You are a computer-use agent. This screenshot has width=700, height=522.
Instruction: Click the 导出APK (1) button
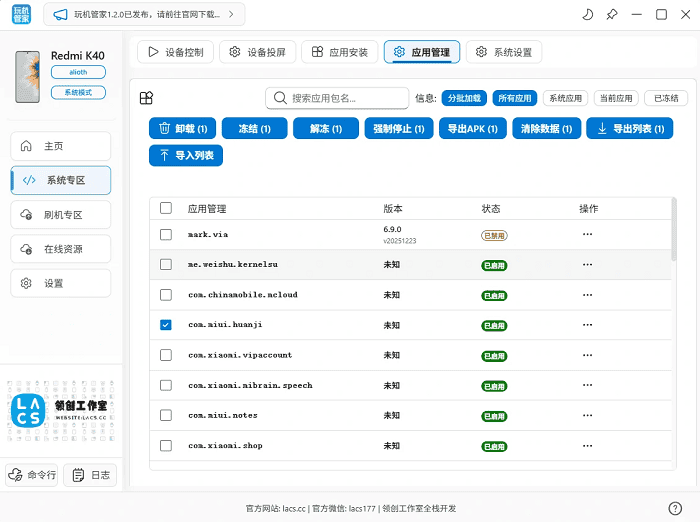pyautogui.click(x=473, y=129)
